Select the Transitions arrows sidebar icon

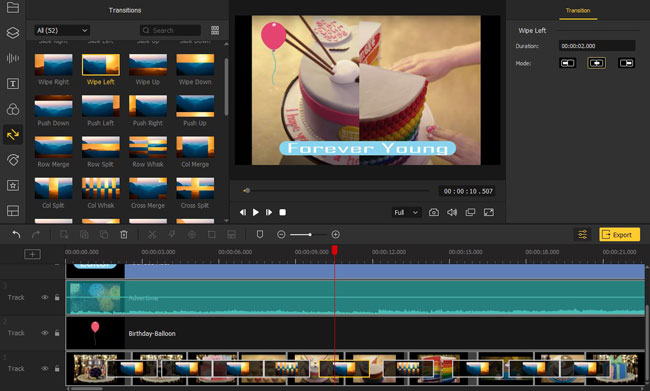point(13,134)
